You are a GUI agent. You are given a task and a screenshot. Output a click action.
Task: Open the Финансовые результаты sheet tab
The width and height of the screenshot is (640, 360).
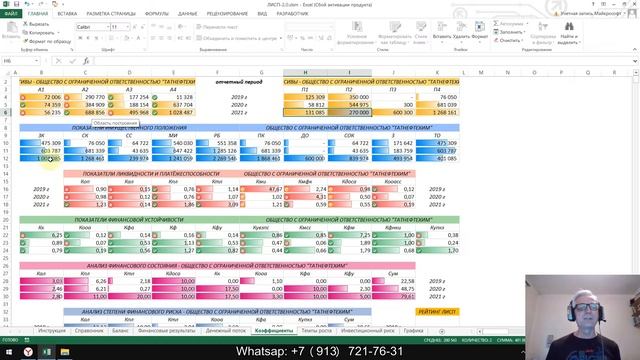(167, 331)
